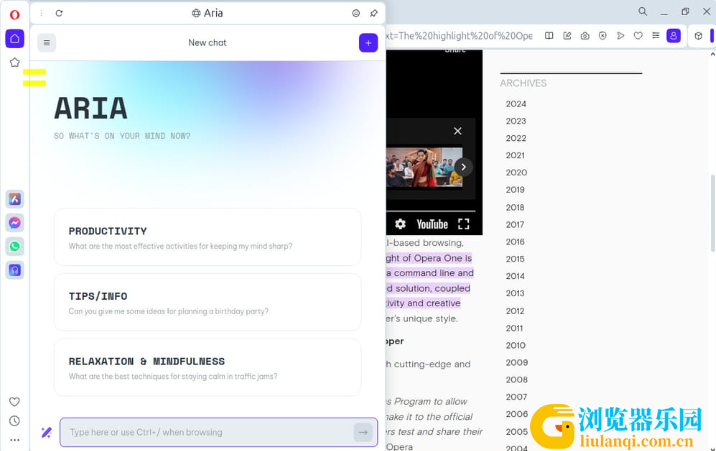Open the 2011 archive link

click(x=514, y=328)
